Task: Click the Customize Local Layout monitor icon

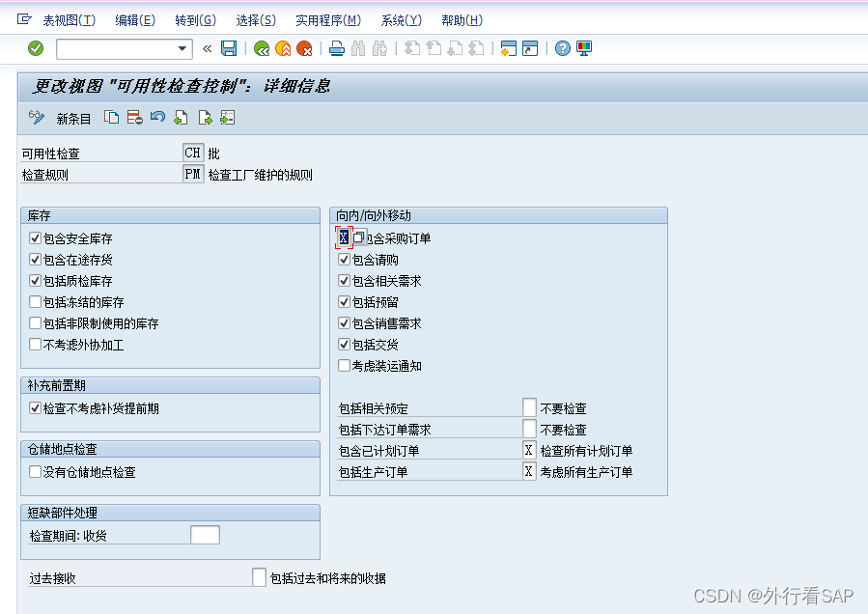Action: tap(584, 48)
